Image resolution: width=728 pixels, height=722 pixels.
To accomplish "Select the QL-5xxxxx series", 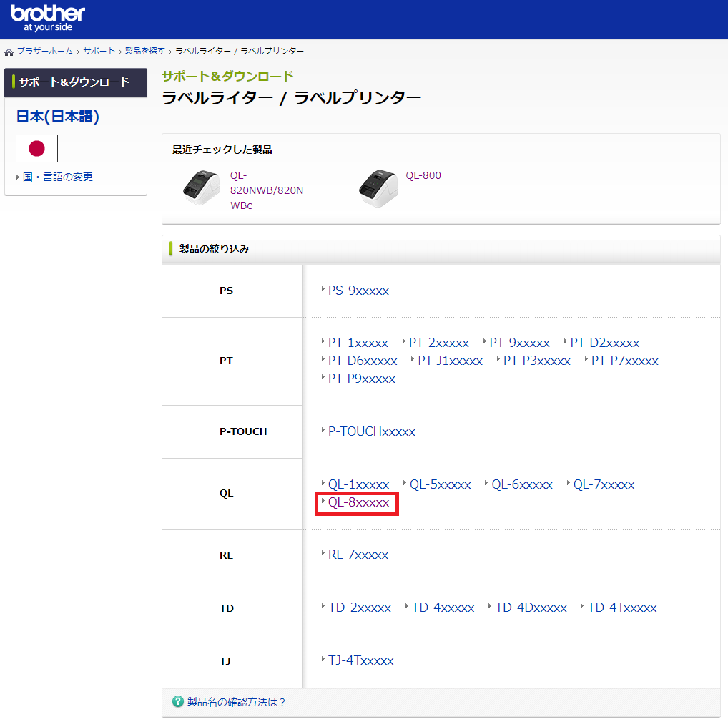I will click(x=440, y=484).
